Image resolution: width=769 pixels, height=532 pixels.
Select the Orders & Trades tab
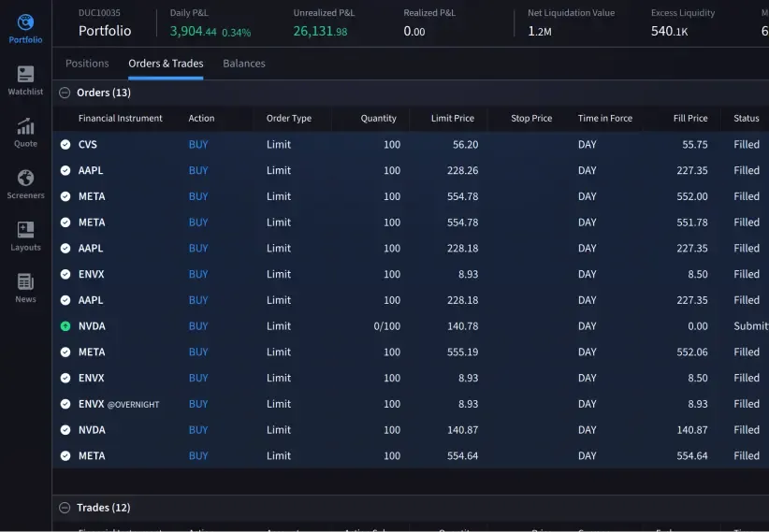(166, 64)
